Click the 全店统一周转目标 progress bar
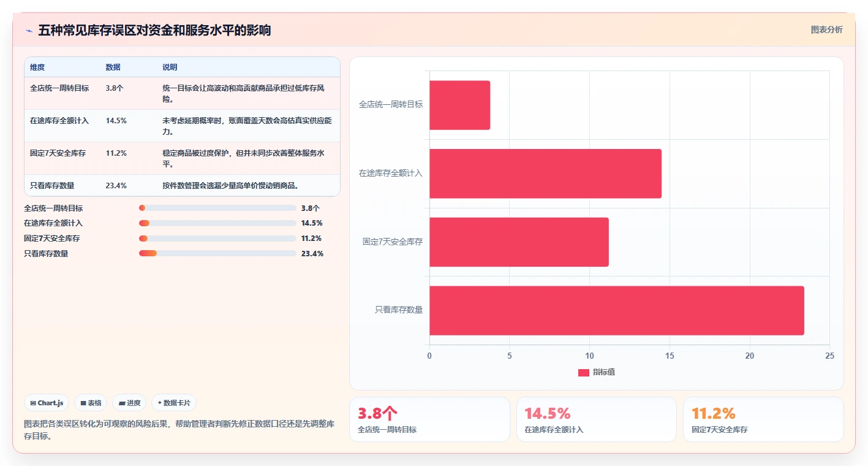 pos(217,208)
